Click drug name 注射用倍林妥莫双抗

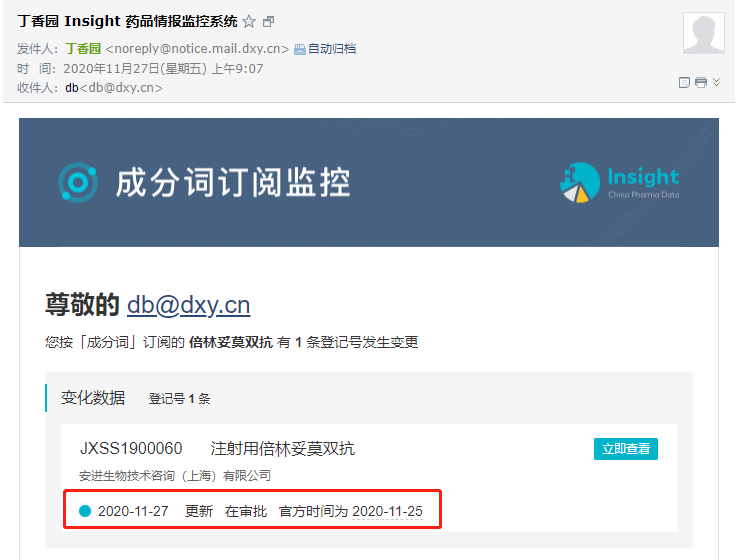(x=283, y=448)
